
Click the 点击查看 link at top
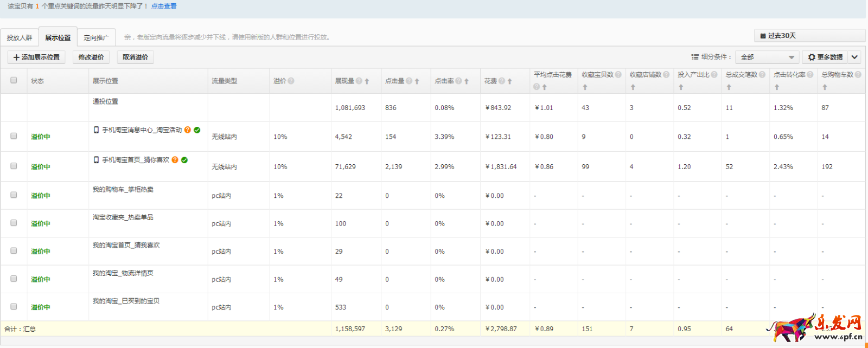click(x=164, y=7)
